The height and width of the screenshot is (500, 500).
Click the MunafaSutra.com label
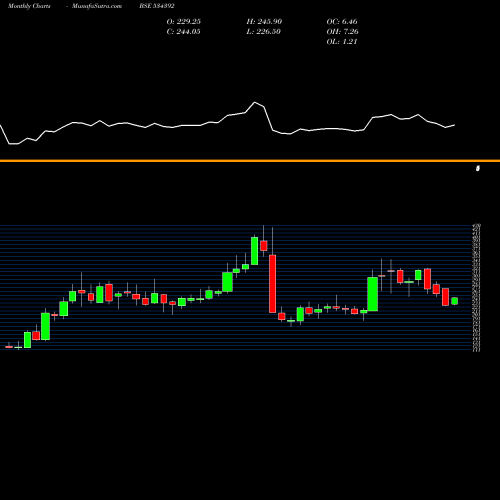(97, 6)
